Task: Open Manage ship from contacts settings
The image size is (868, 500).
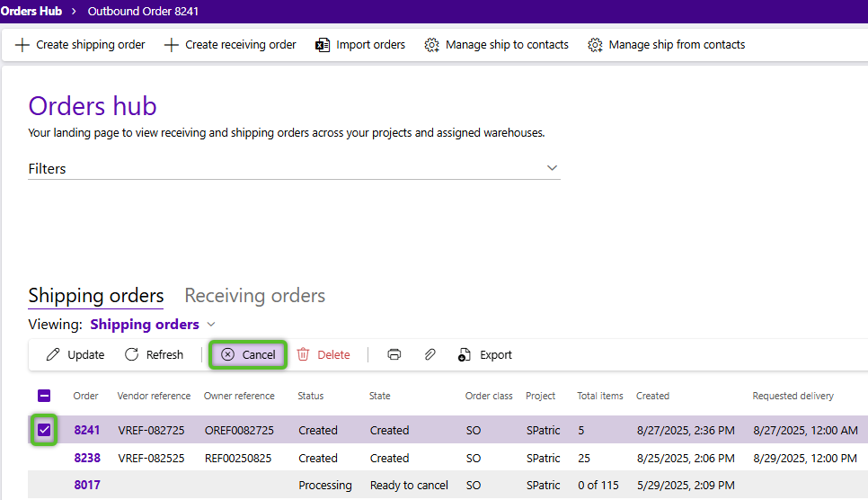Action: click(666, 44)
